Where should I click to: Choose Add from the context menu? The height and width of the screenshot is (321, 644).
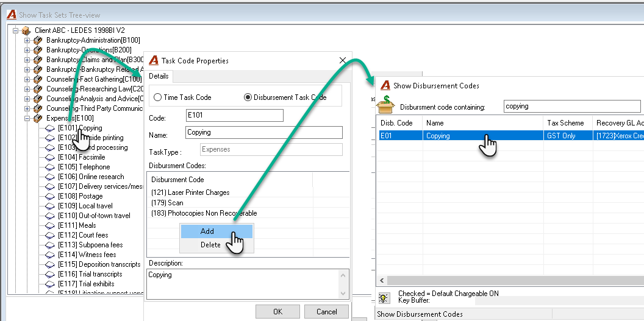point(216,231)
